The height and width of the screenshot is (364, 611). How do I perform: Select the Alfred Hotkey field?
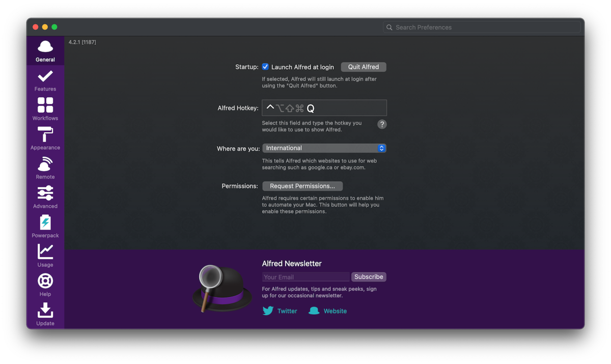[324, 108]
